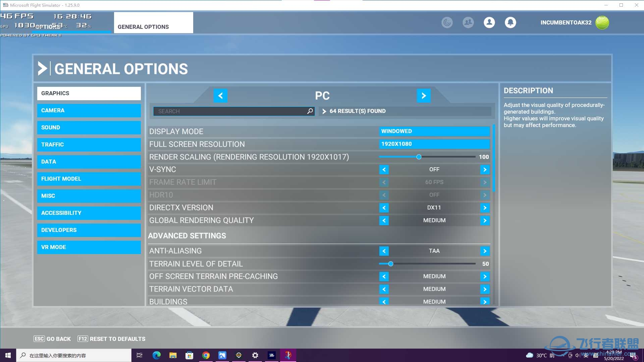This screenshot has height=362, width=644.
Task: Change Anti-Aliasing with left arrow
Action: 384,251
